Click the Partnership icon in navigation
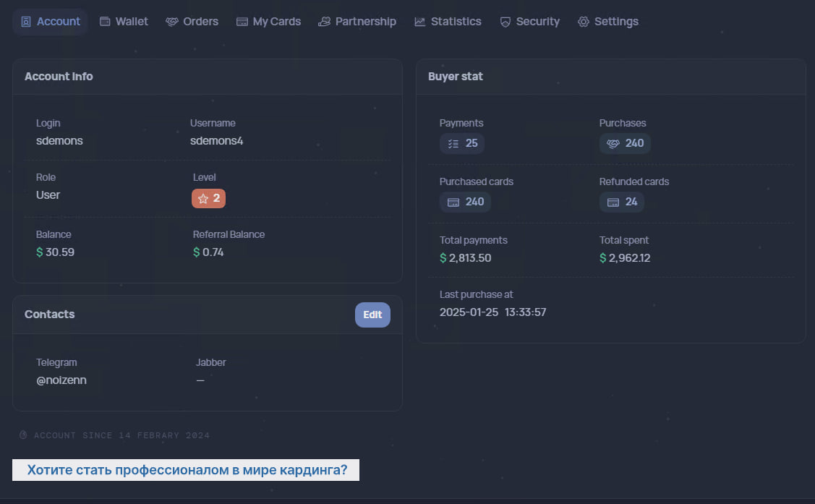This screenshot has width=815, height=504. [x=325, y=22]
